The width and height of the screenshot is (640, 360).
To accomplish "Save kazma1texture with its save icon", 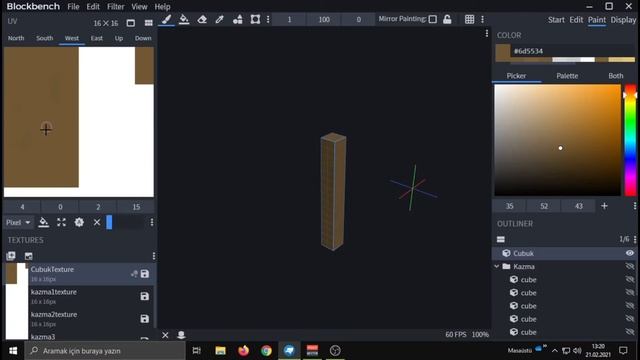I will click(x=144, y=296).
